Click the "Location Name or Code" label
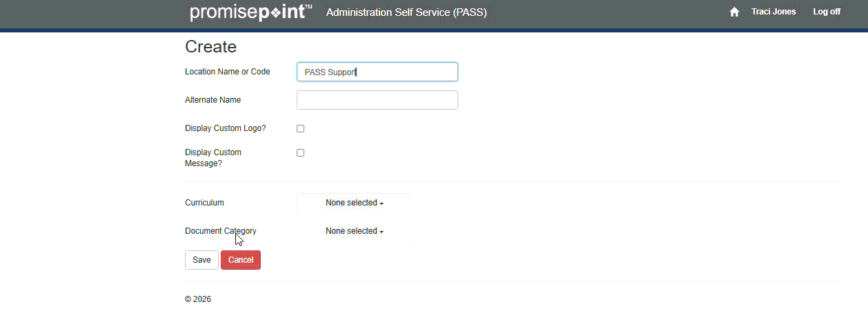Viewport: 868px width, 320px height. [x=227, y=72]
